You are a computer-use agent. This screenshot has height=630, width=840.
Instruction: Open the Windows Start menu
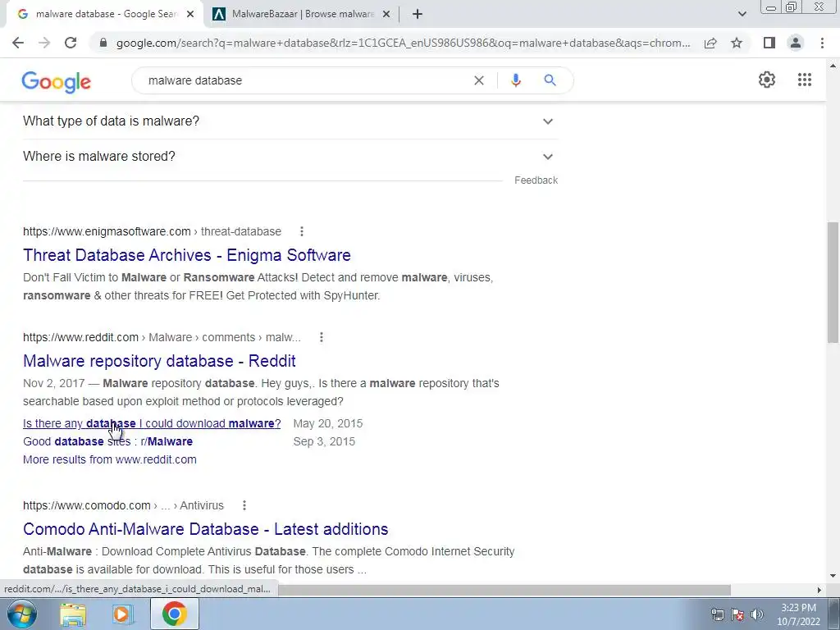click(x=21, y=614)
